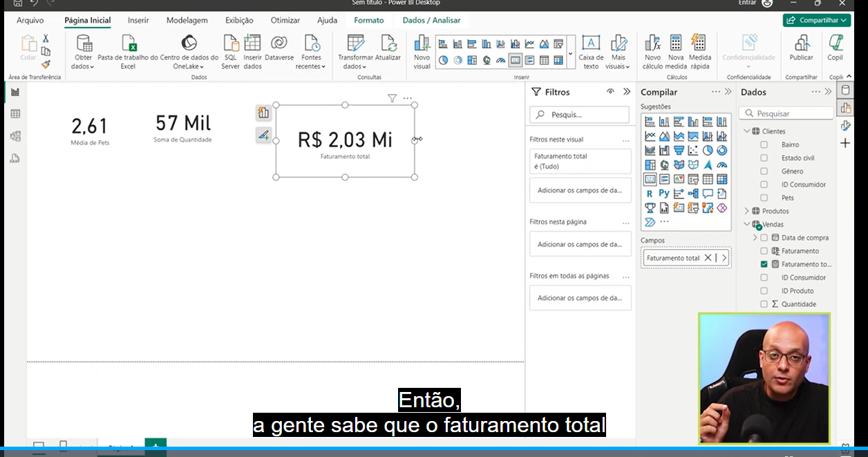Toggle the Filtros pane eye visibility icon
The image size is (868, 457).
(x=610, y=91)
